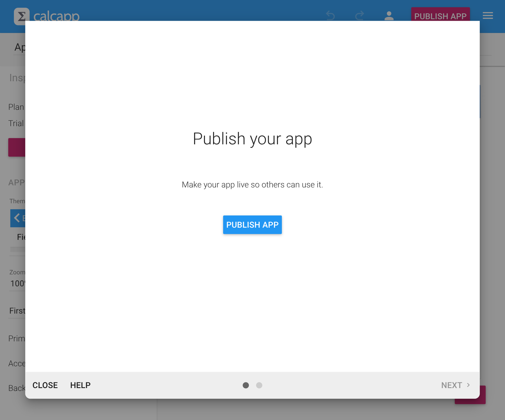Advance the wizard with the right-pointing arrow

click(469, 385)
